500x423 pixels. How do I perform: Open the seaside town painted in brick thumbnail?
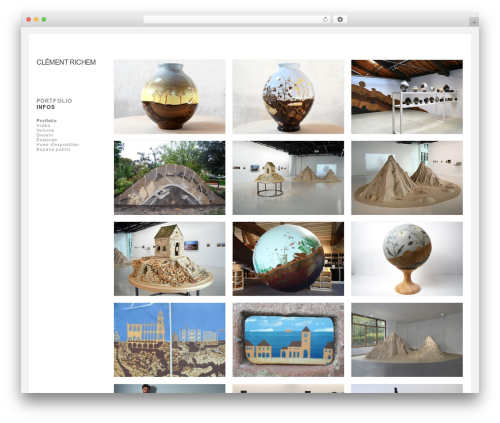(288, 340)
